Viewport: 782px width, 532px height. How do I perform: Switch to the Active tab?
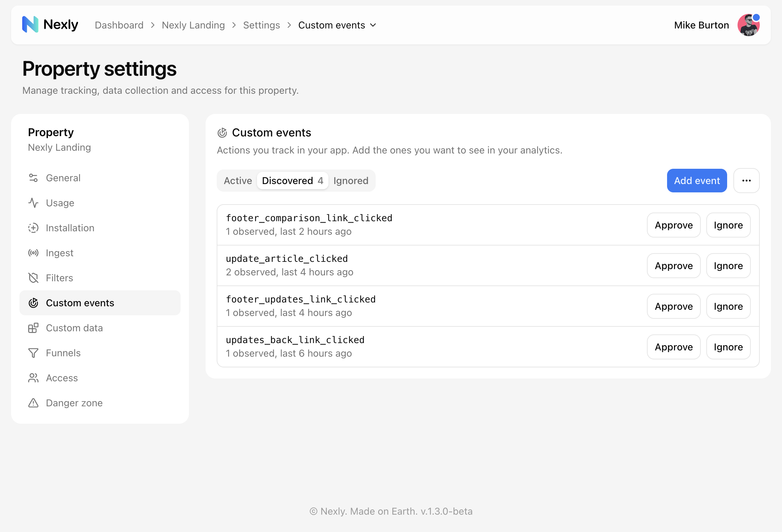click(x=238, y=181)
